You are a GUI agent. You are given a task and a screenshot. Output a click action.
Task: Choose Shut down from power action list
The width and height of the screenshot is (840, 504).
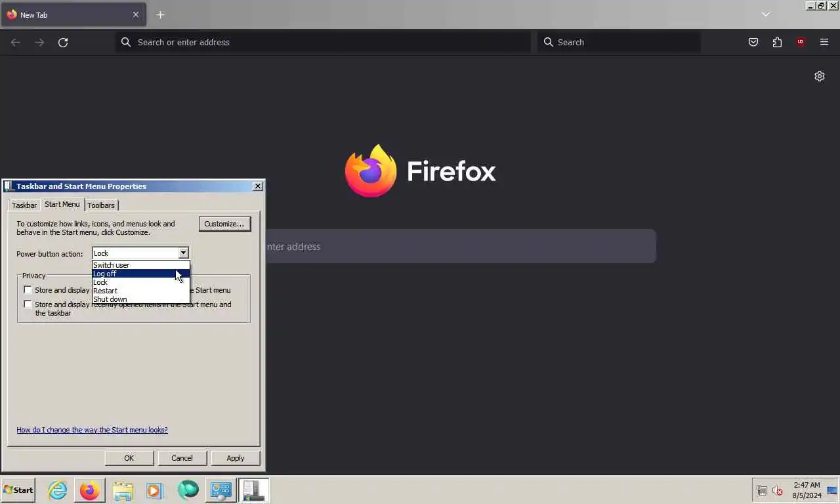pos(140,299)
